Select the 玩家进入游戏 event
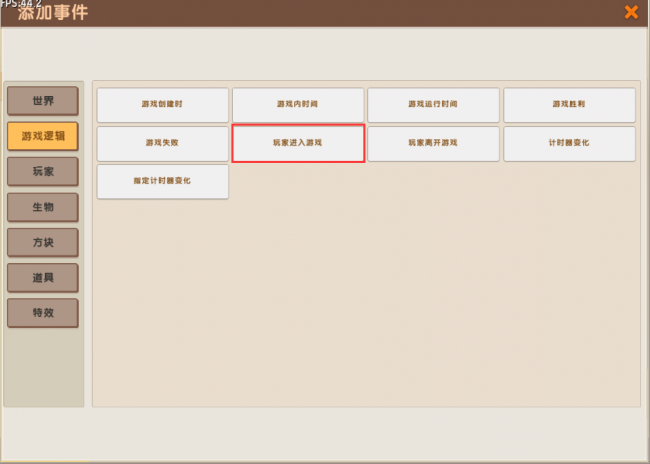650x464 pixels. 298,143
